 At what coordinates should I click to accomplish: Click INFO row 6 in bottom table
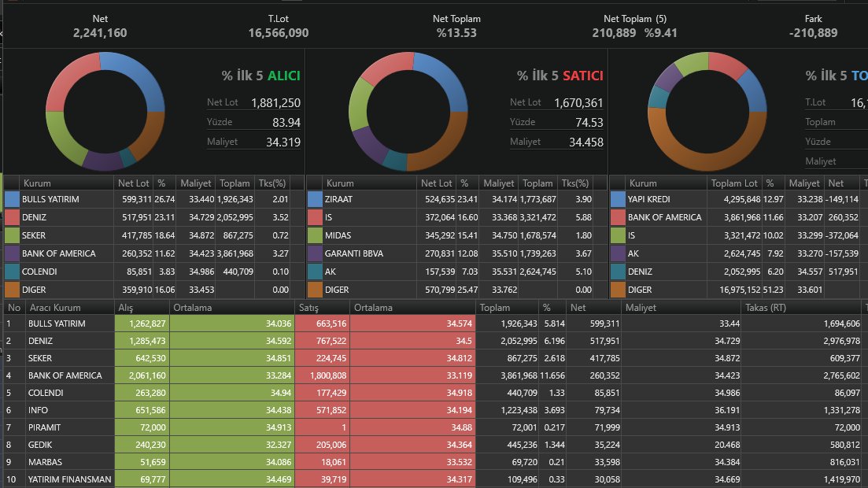436,410
